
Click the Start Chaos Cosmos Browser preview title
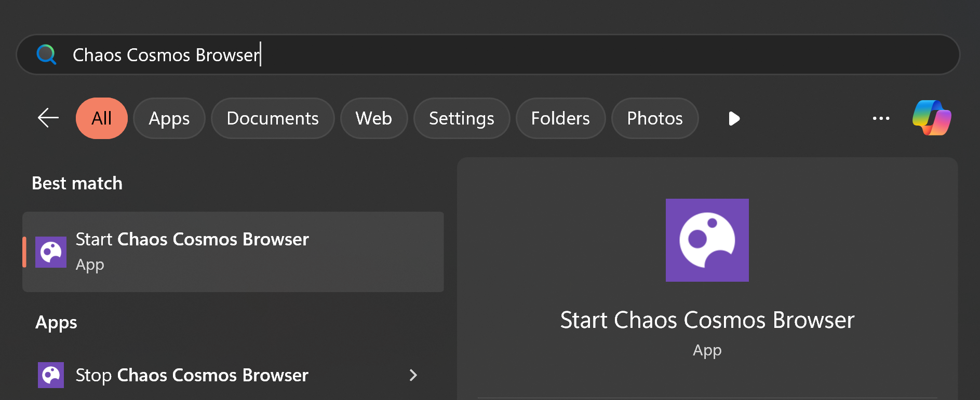pyautogui.click(x=707, y=320)
